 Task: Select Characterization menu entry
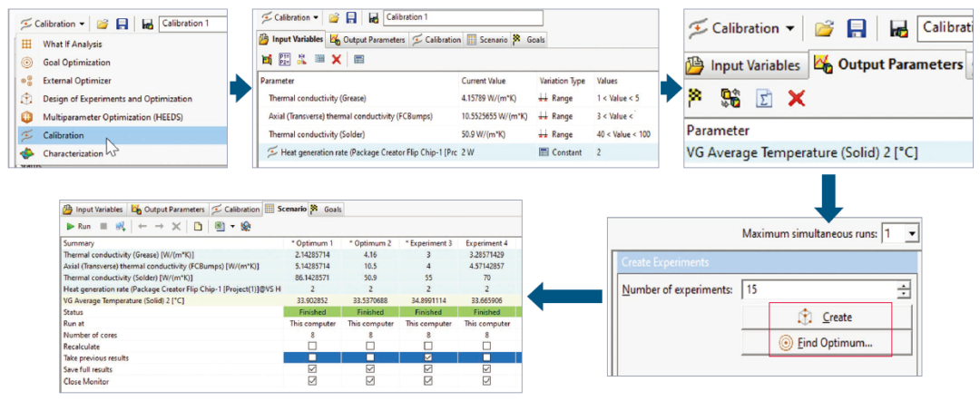(x=73, y=153)
